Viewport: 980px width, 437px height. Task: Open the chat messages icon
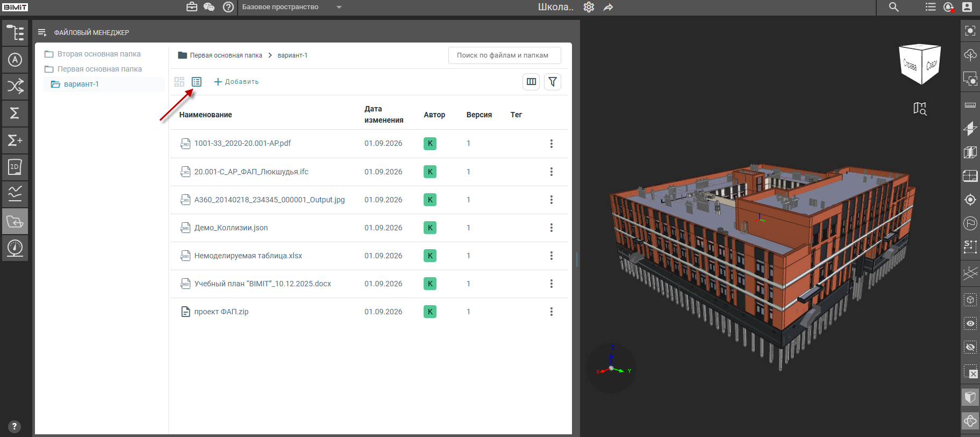209,7
